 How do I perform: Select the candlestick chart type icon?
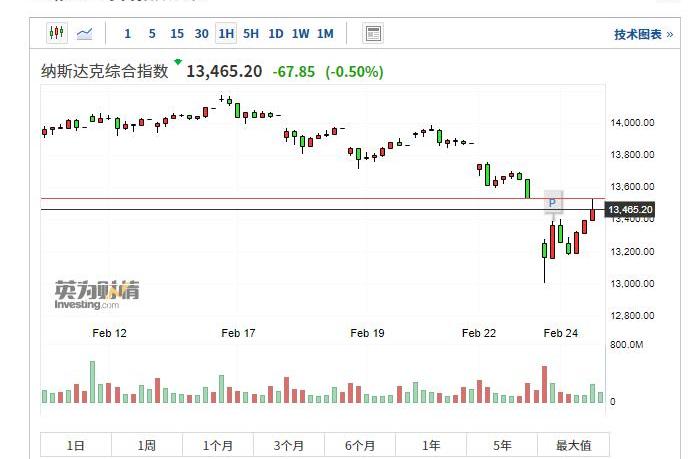[x=56, y=34]
